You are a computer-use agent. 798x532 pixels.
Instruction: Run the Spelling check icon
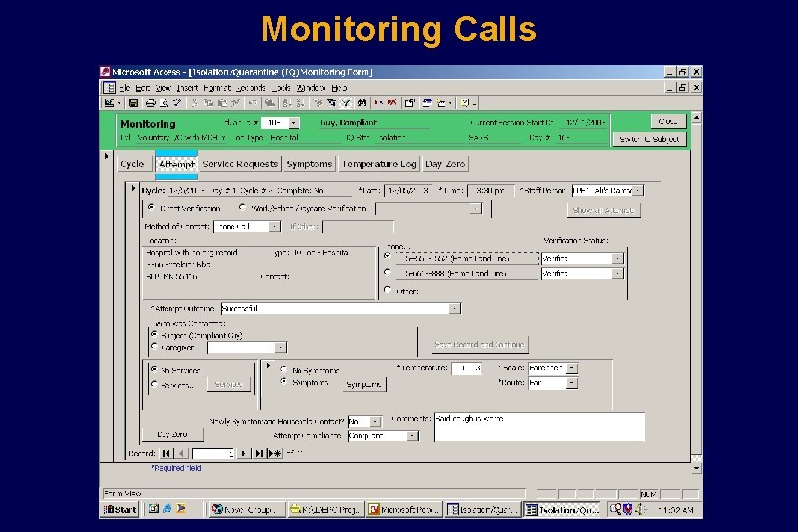[x=177, y=103]
